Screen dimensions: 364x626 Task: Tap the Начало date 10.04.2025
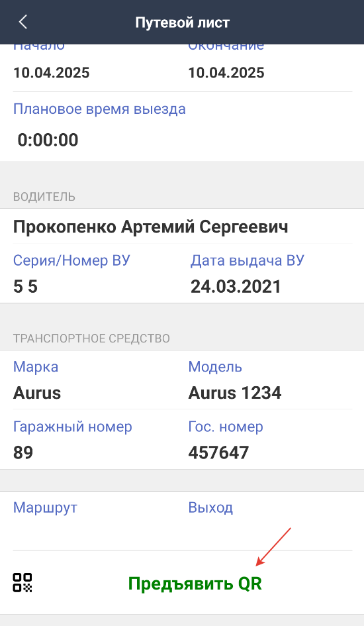pos(52,73)
